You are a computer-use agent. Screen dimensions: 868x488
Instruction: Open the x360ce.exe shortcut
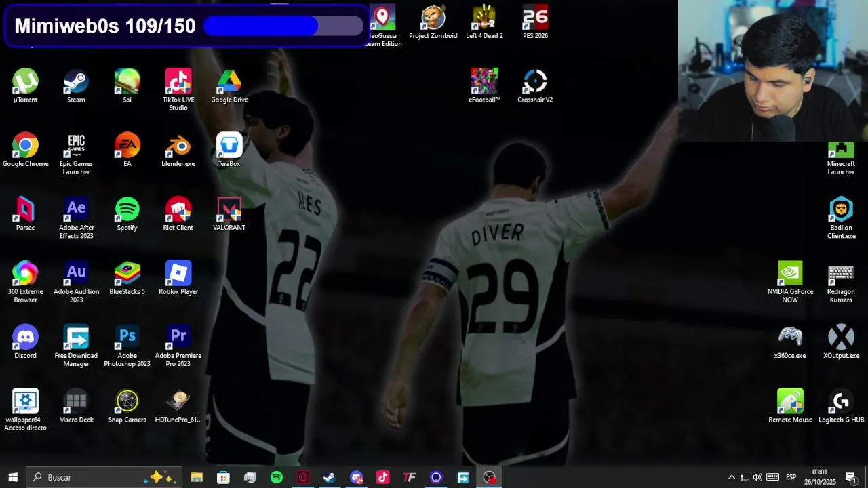tap(790, 342)
